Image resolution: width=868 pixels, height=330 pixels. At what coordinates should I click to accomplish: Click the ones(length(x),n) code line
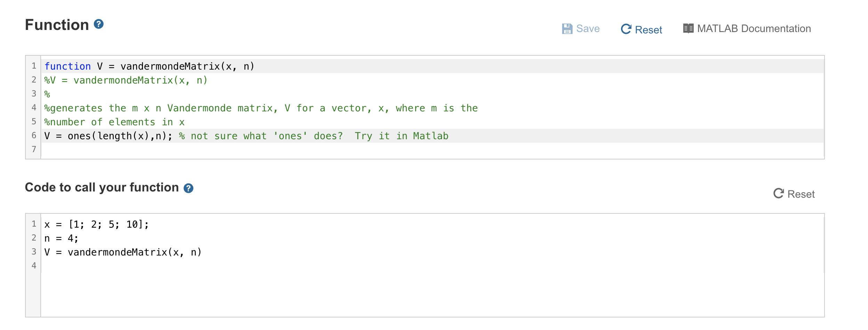(108, 136)
